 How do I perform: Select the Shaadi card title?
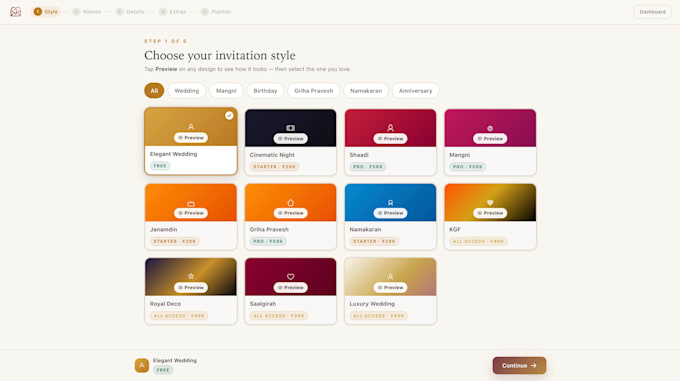coord(359,155)
